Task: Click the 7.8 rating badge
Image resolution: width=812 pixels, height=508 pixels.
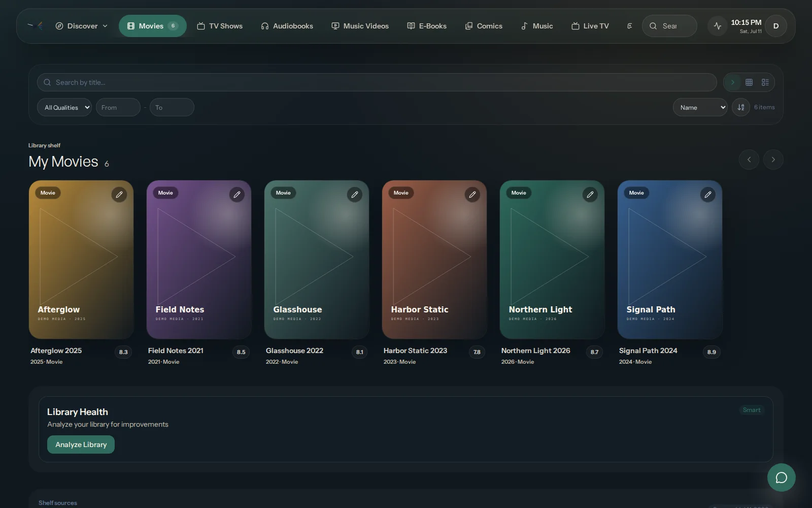Action: point(477,352)
